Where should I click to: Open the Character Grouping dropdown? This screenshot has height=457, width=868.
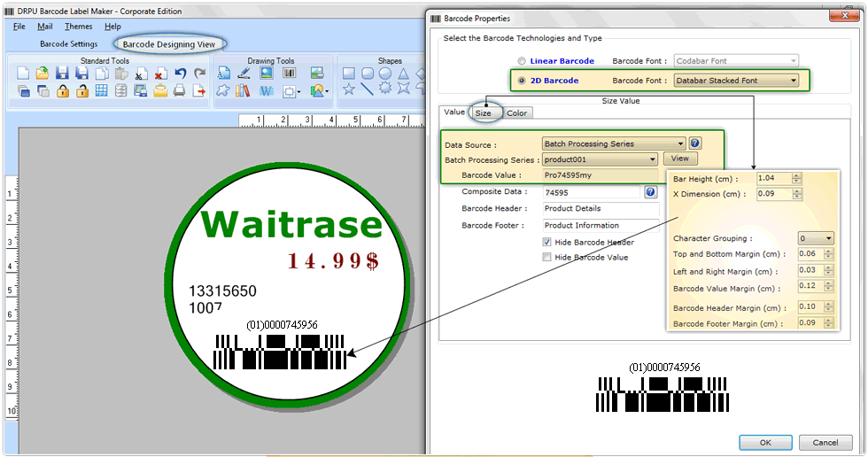click(828, 238)
